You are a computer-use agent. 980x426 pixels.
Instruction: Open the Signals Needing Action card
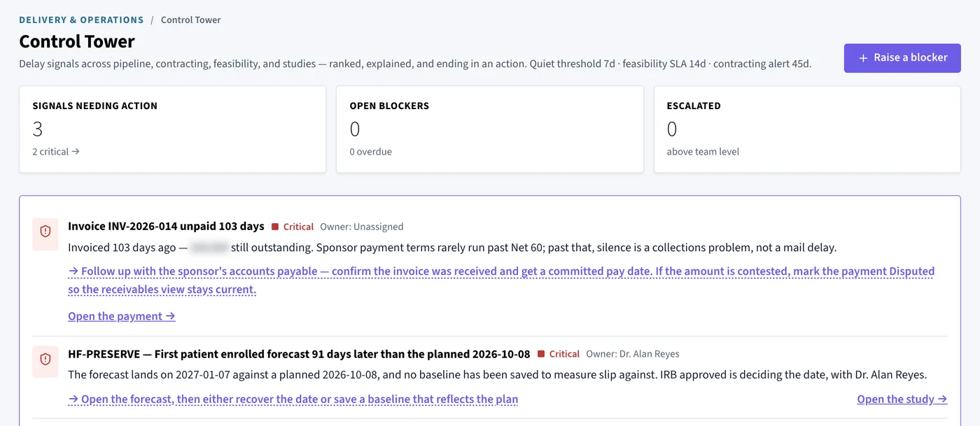172,129
